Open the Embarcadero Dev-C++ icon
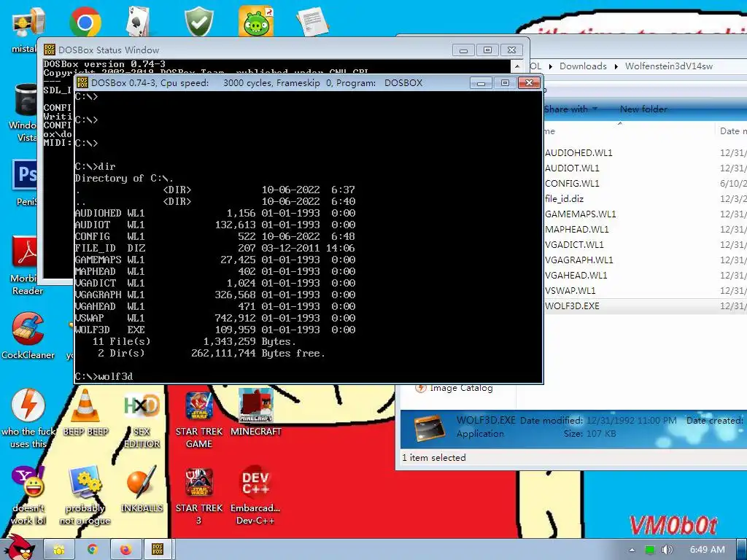 tap(255, 495)
